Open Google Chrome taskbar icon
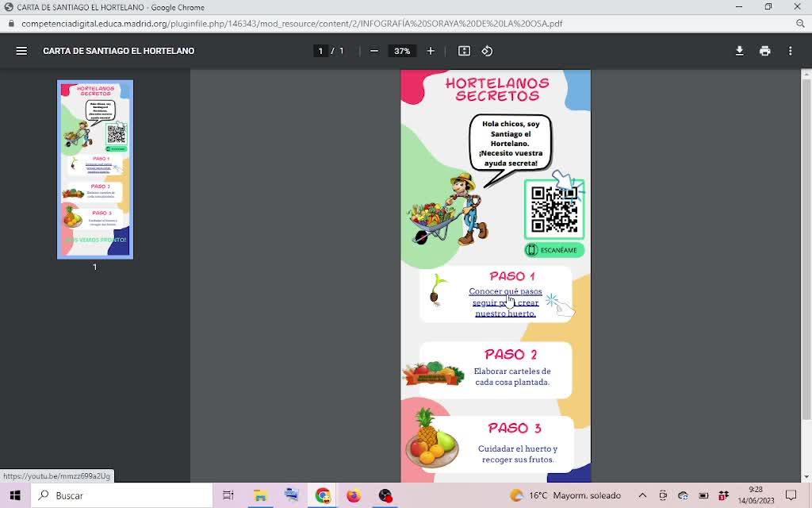This screenshot has height=508, width=812. pyautogui.click(x=323, y=495)
